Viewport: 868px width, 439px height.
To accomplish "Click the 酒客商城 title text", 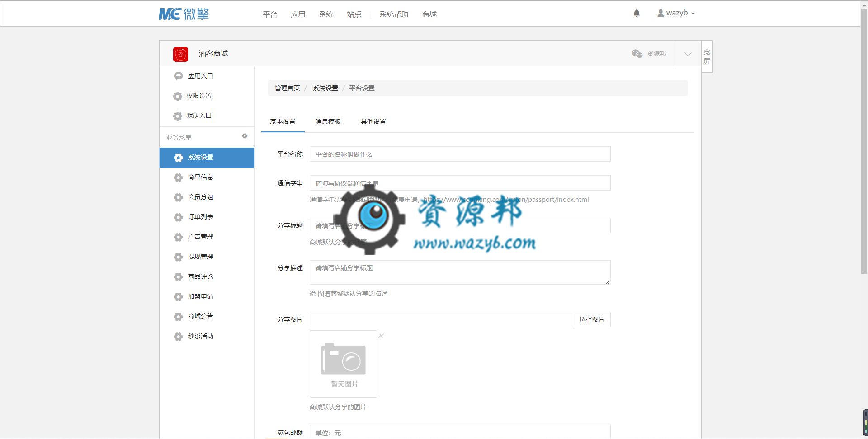I will [213, 54].
